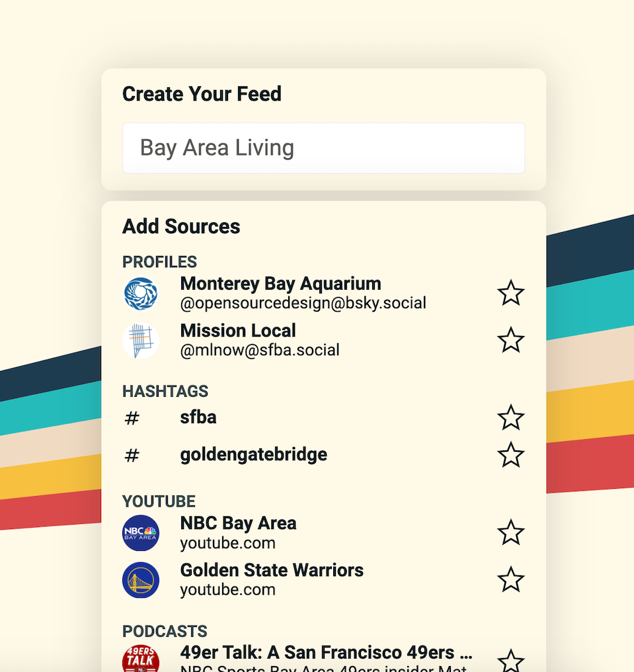Open the @mlnow@sfba.social handle
This screenshot has height=672, width=634.
coord(260,350)
